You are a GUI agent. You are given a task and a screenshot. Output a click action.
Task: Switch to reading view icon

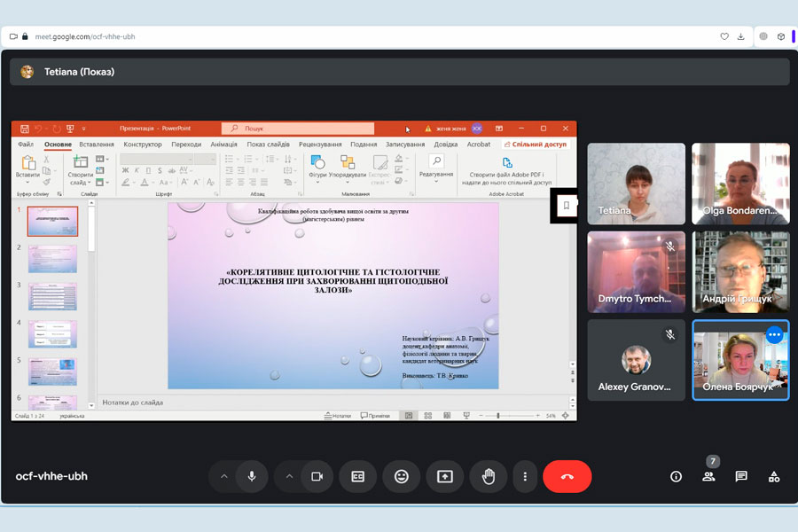click(447, 416)
